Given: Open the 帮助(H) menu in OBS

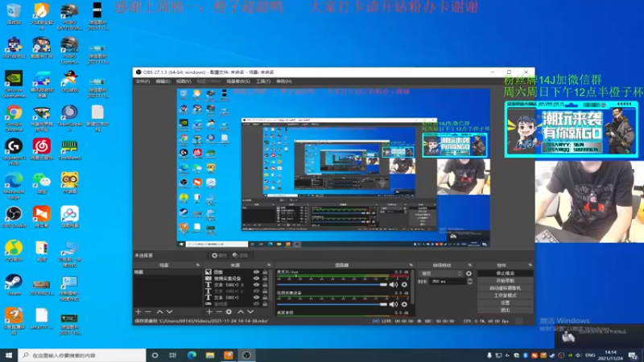Looking at the screenshot, I should tap(284, 81).
